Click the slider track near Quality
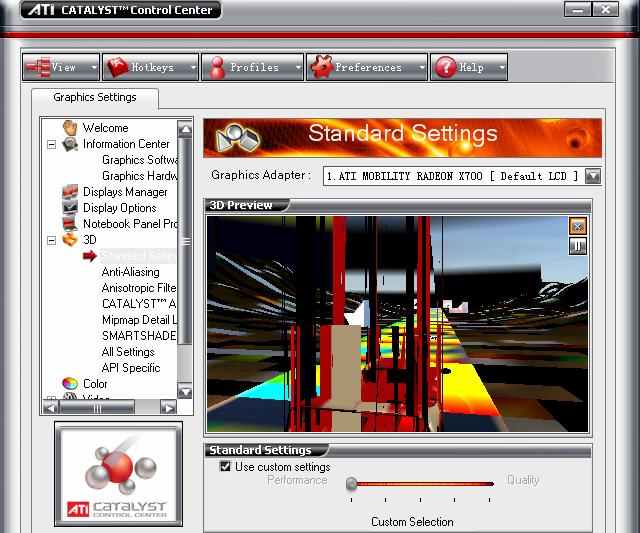This screenshot has width=640, height=533. pos(488,484)
